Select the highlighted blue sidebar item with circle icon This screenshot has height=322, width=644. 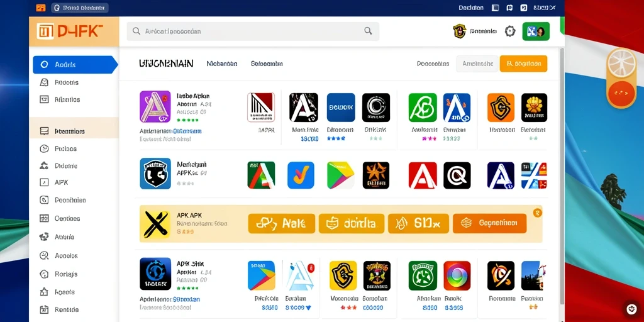(74, 65)
